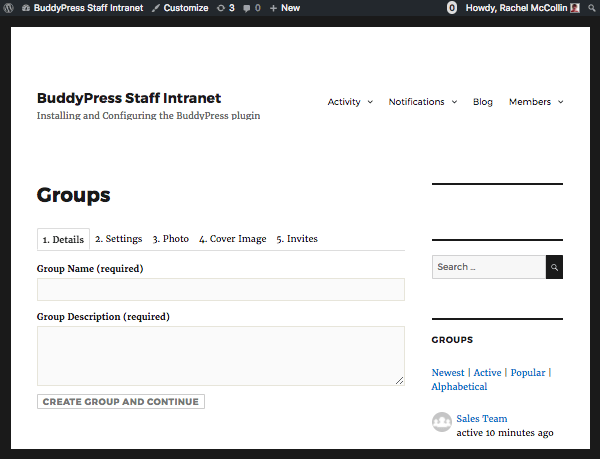This screenshot has width=600, height=459.
Task: Open the WordPress logo menu
Action: click(8, 8)
